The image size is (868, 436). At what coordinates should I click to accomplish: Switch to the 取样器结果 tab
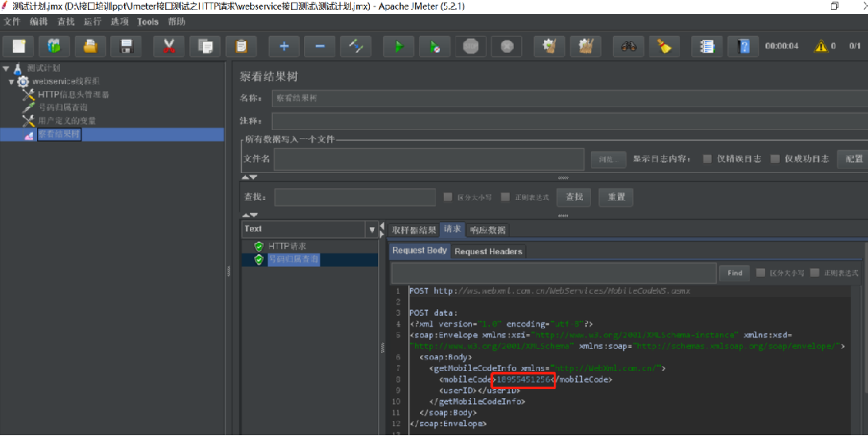[x=413, y=230]
